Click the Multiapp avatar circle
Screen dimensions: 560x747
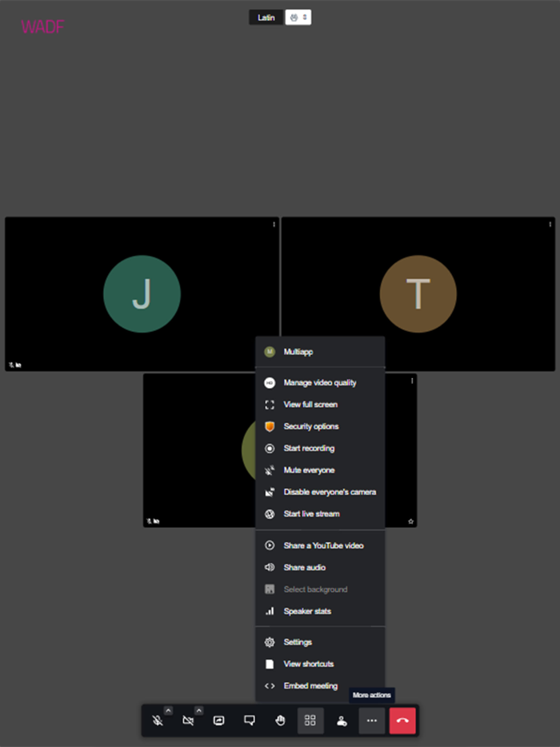click(270, 352)
